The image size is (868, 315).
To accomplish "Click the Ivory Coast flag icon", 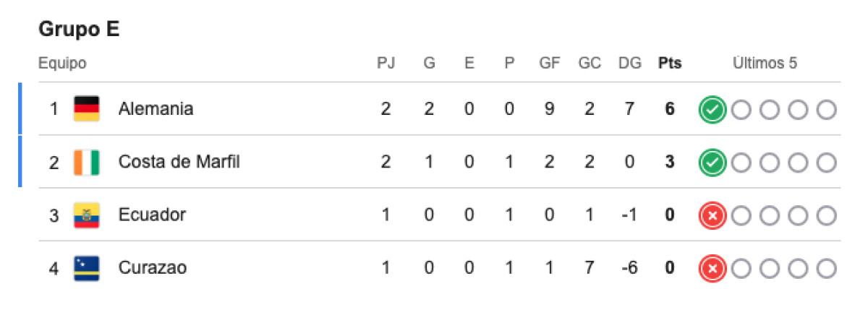I will point(87,162).
